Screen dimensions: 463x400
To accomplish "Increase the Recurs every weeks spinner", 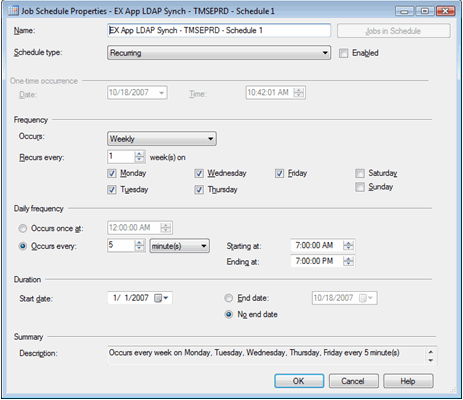I will click(139, 154).
